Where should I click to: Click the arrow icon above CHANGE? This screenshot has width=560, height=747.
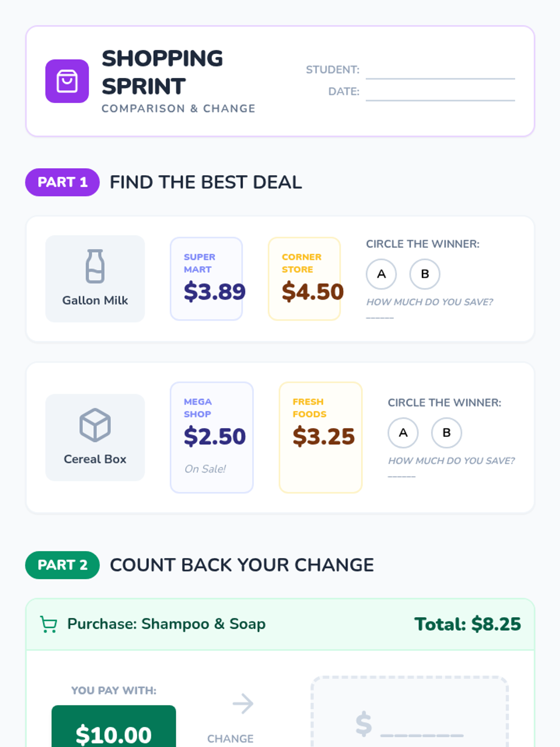[x=243, y=703]
